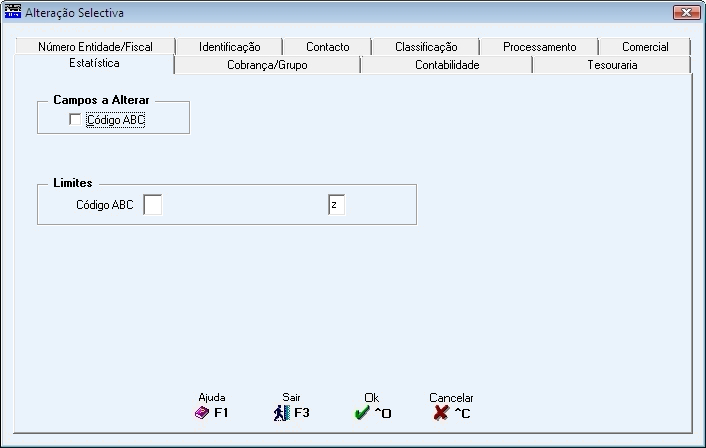Switch to the Identificação tab
Image resolution: width=706 pixels, height=448 pixels.
pyautogui.click(x=230, y=47)
